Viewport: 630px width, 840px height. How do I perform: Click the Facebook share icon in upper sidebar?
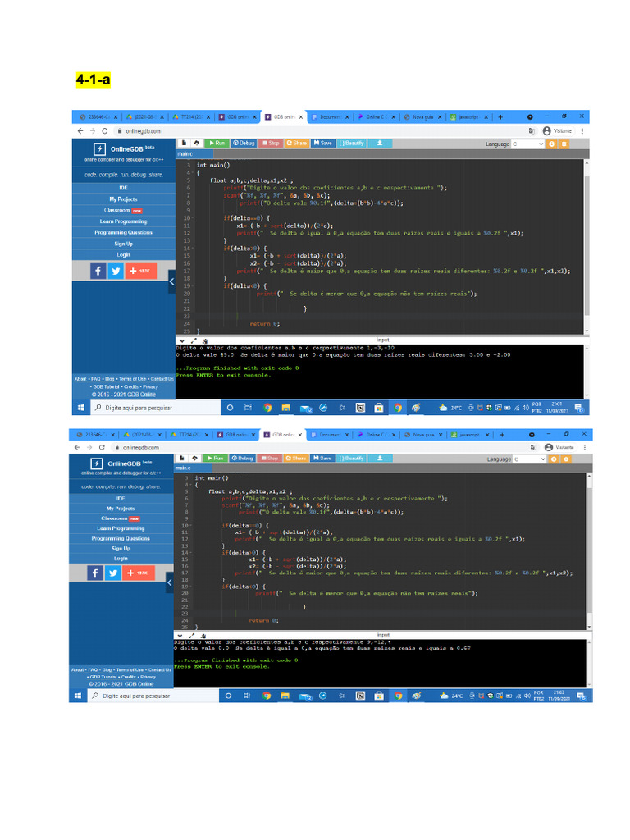(97, 270)
